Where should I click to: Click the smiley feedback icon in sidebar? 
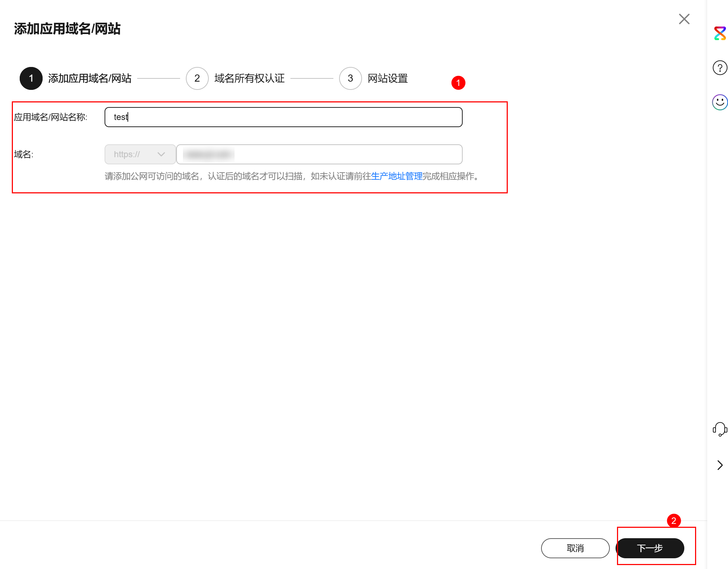[x=720, y=102]
